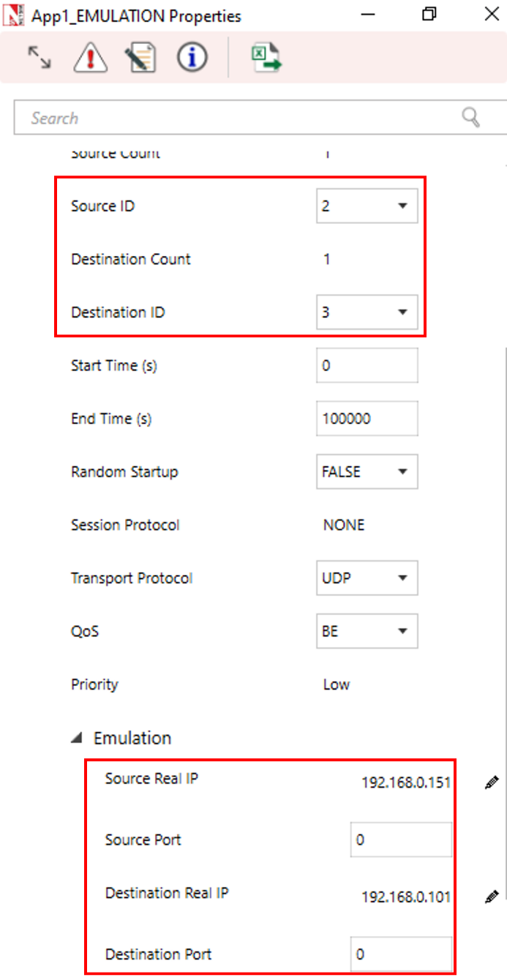This screenshot has width=507, height=980.
Task: Collapse the Emulation section
Action: coord(77,739)
